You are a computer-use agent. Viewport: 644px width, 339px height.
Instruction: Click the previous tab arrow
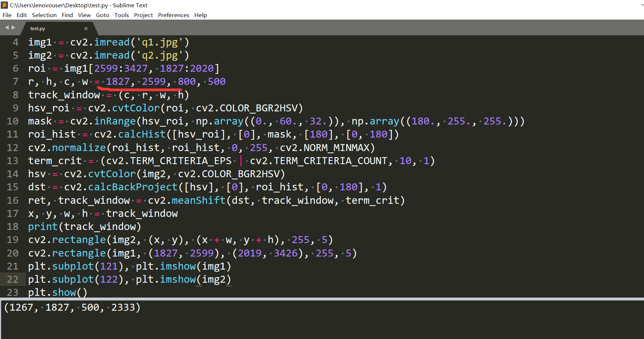[7, 28]
